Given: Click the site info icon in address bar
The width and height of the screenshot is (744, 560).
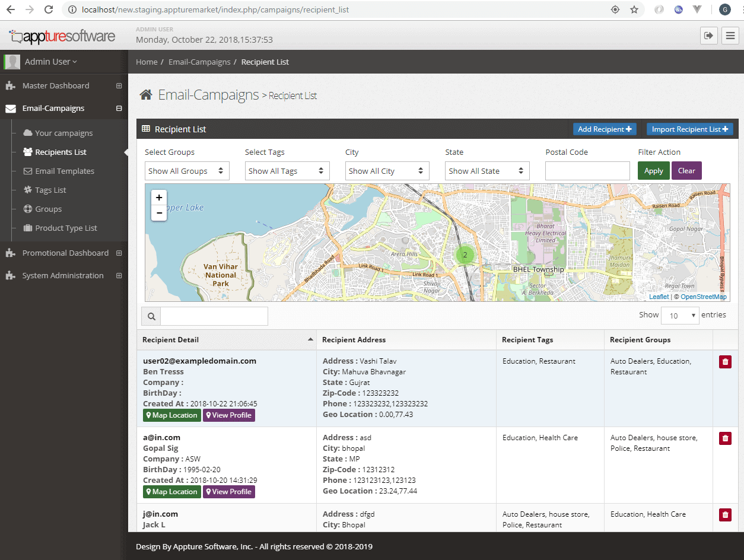Looking at the screenshot, I should click(x=72, y=9).
